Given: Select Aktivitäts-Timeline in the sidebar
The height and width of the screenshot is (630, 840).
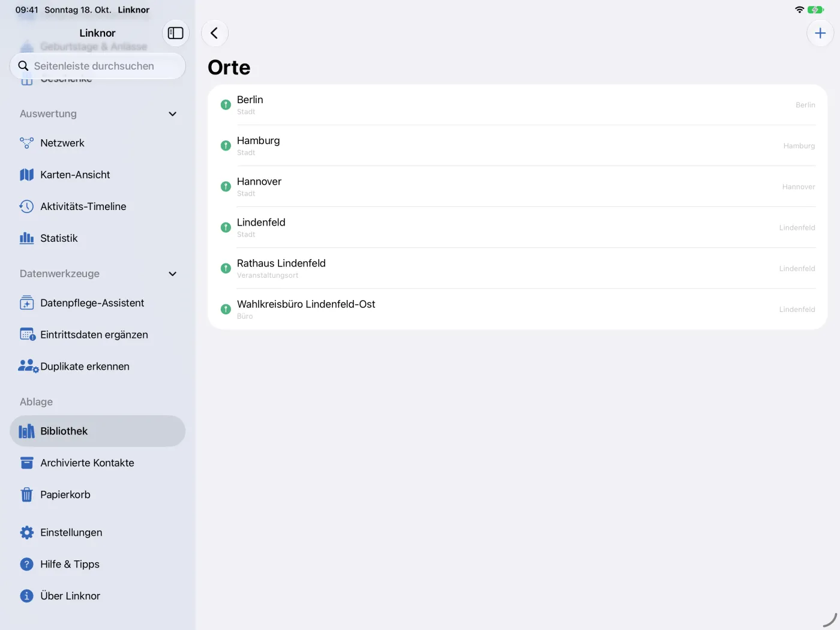Looking at the screenshot, I should point(98,206).
